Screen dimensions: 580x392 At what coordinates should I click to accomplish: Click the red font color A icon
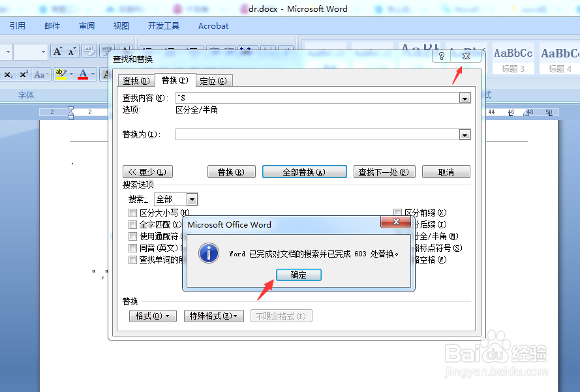pos(84,74)
